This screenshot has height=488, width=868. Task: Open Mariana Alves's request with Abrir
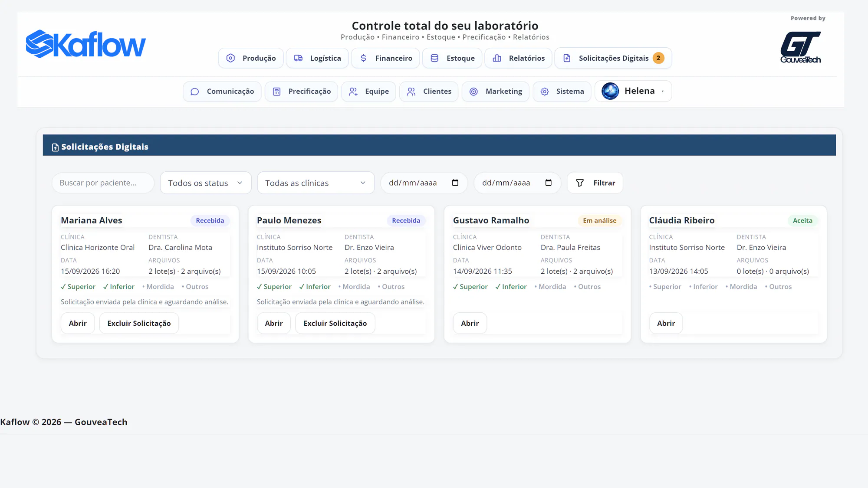(78, 323)
